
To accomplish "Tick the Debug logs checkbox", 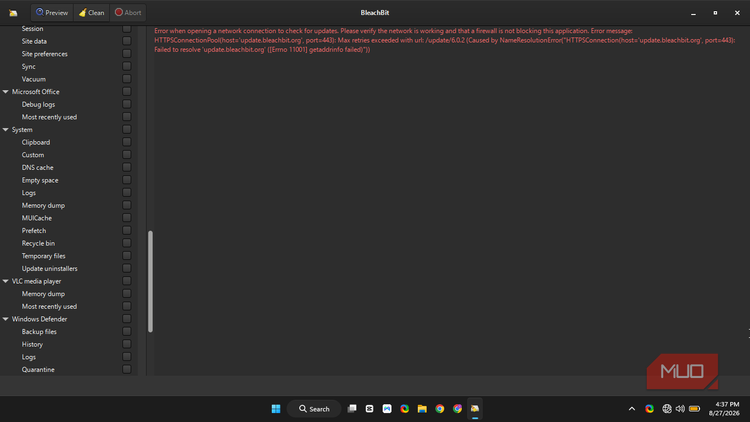I will click(127, 104).
